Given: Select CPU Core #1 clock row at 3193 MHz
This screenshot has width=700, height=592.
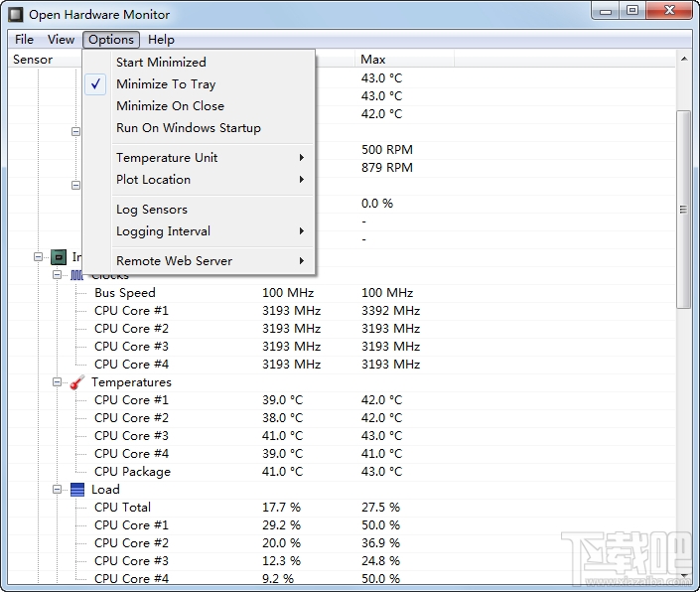Looking at the screenshot, I should point(342,311).
